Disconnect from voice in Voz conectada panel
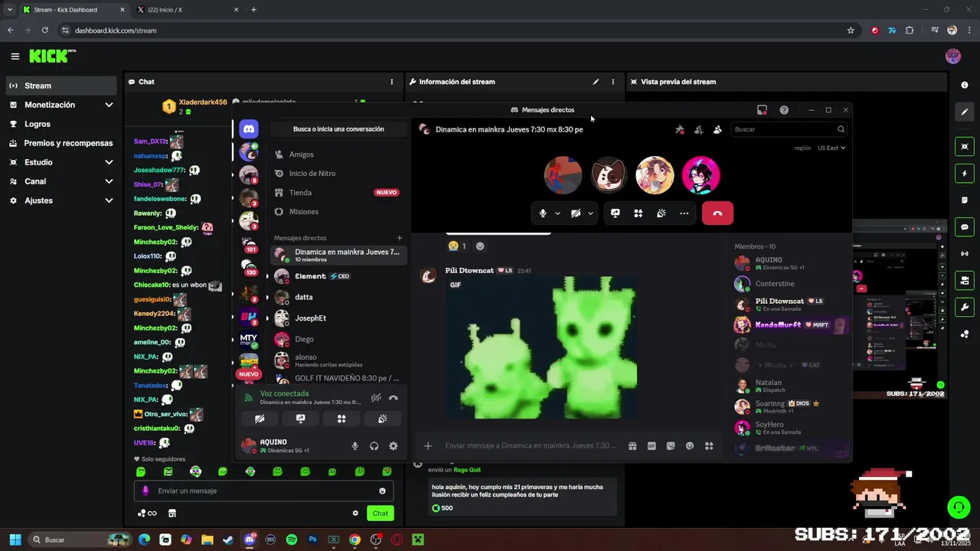980x551 pixels. 394,398
